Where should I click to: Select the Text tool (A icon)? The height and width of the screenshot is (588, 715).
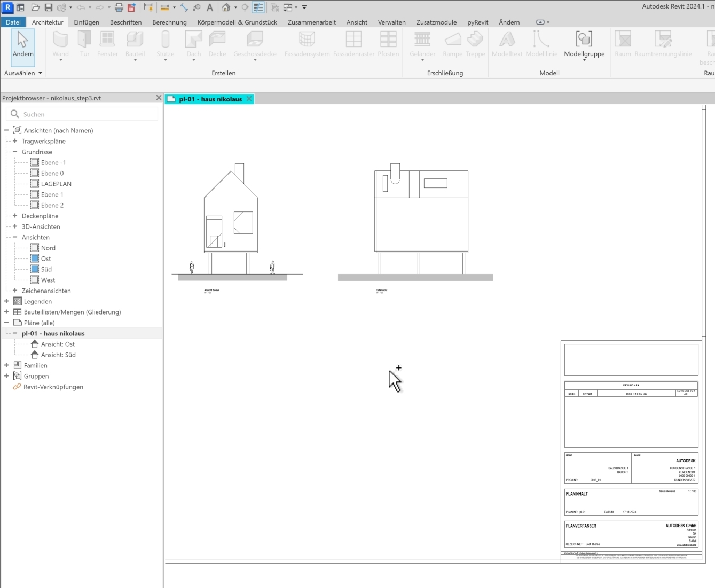pyautogui.click(x=210, y=7)
